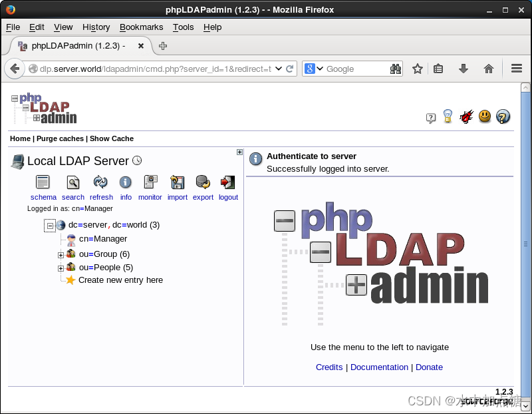Click the Documentation link
This screenshot has height=414, width=532.
379,367
